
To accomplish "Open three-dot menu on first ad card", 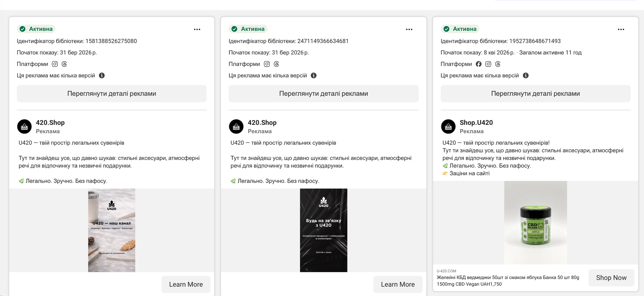I will [197, 29].
